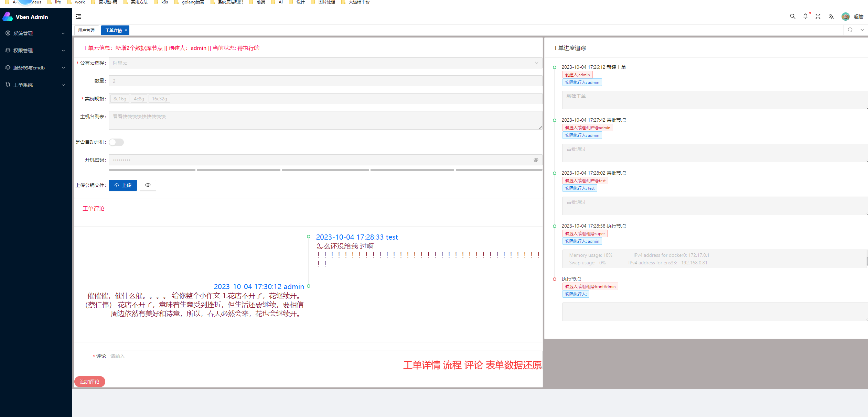Viewport: 868px width, 417px height.
Task: Preview the uploaded public key via the eye button
Action: pos(148,185)
